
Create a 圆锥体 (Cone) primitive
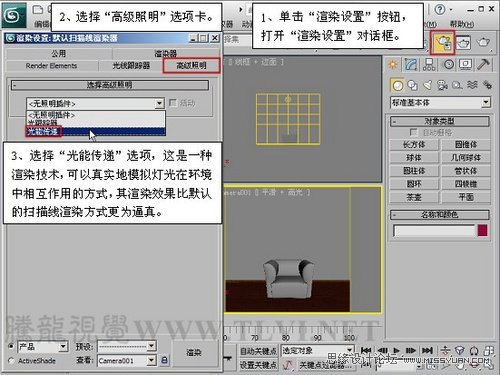[466, 145]
